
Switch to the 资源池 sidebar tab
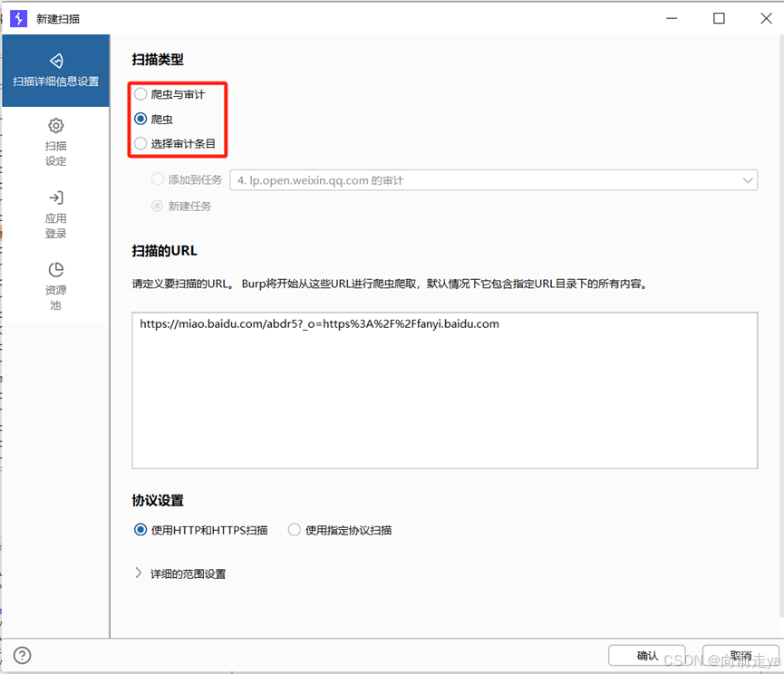[55, 287]
